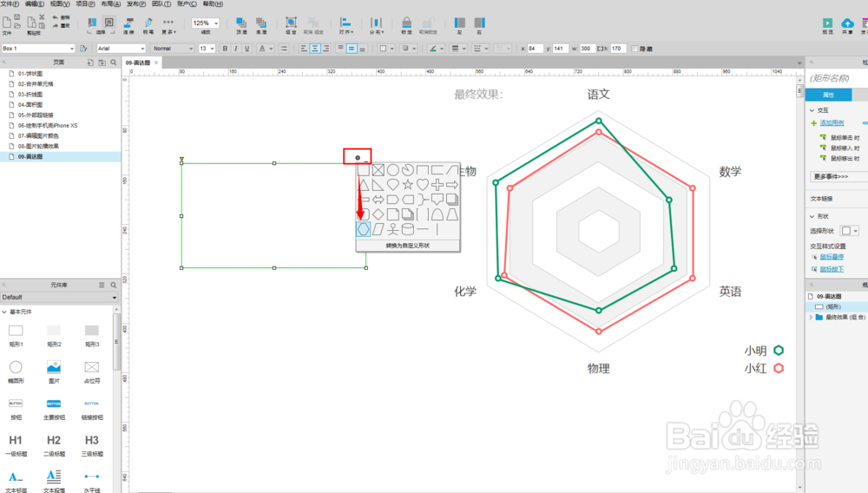The image size is (868, 493).
Task: Toggle italic text formatting
Action: click(x=236, y=49)
